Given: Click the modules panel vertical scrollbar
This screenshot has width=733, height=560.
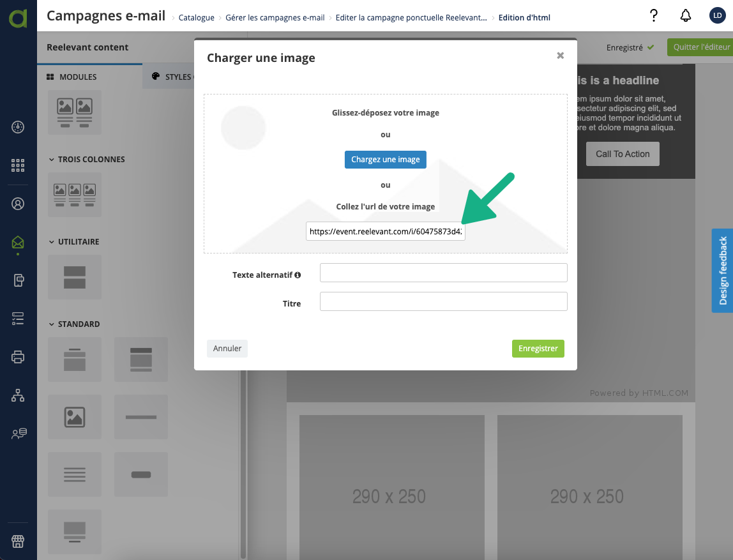Looking at the screenshot, I should (243, 463).
